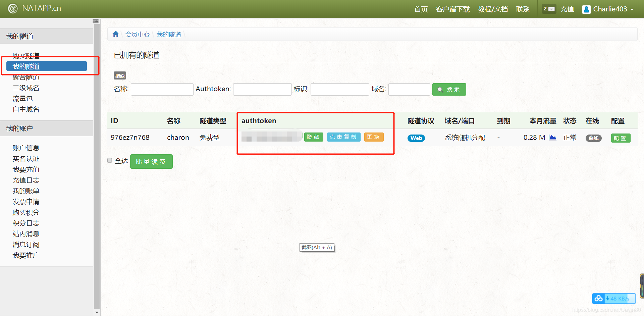Click the 批量续费 batch renew button
Viewport: 644px width, 316px height.
151,162
